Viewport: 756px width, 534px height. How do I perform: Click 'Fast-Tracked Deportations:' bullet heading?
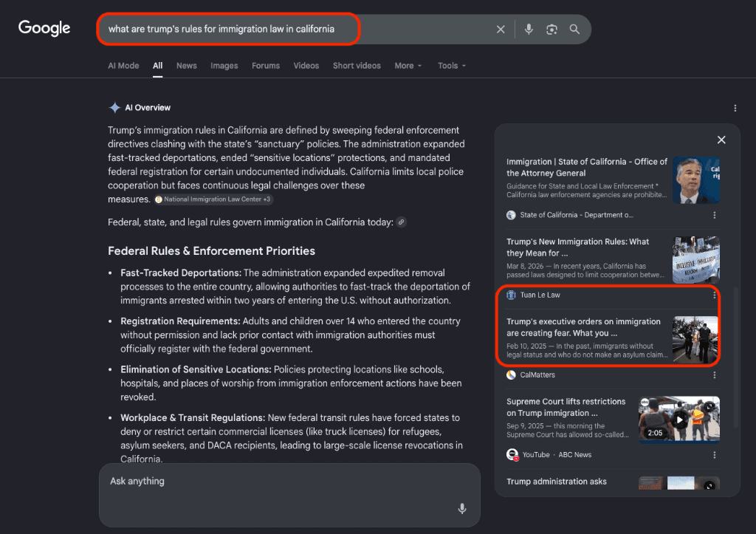(x=181, y=273)
